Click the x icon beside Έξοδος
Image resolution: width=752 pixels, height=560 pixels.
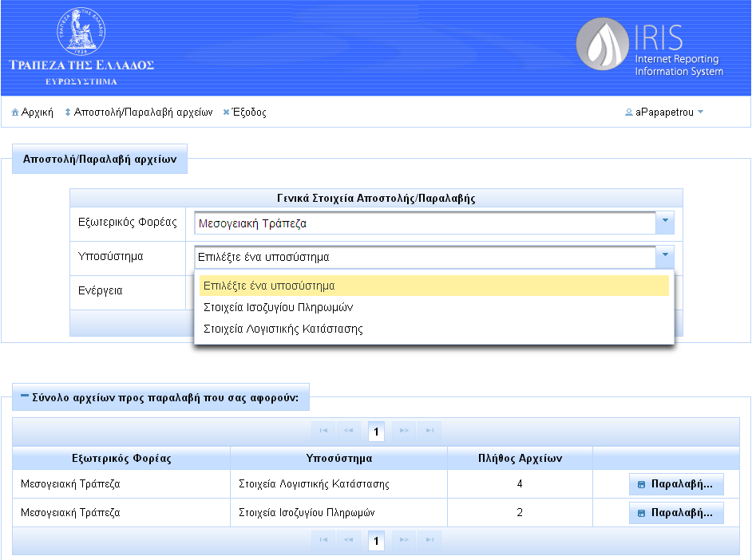tap(226, 112)
